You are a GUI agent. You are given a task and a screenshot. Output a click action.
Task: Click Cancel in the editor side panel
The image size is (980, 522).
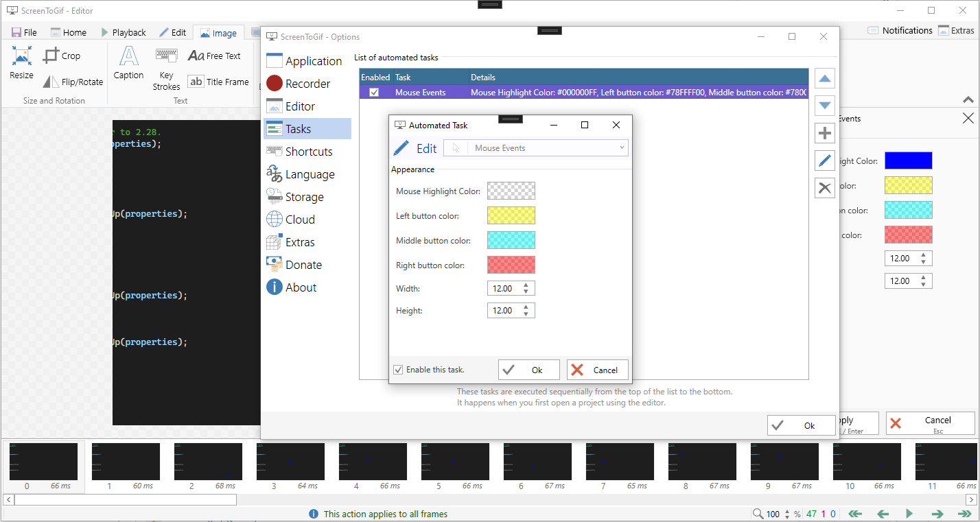(930, 423)
